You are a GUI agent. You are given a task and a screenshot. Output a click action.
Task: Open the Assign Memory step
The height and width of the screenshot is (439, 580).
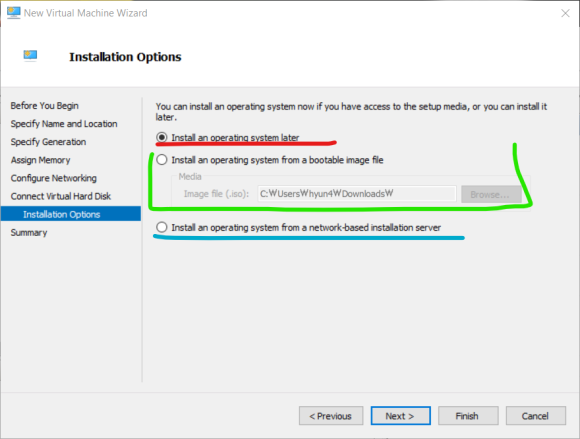click(40, 160)
